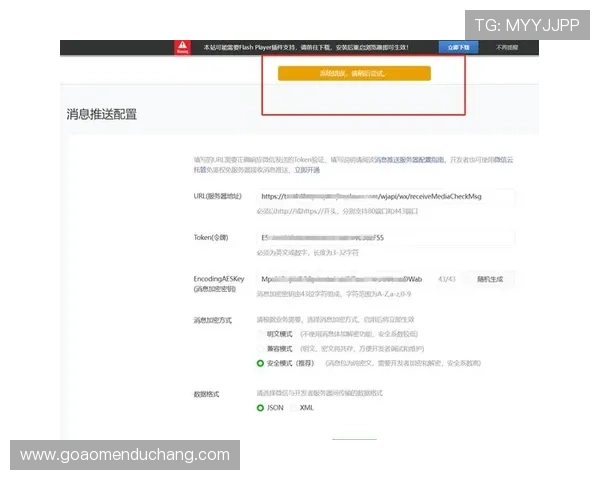The image size is (600, 480).
Task: Click the 43/43 character counter
Action: click(x=447, y=279)
